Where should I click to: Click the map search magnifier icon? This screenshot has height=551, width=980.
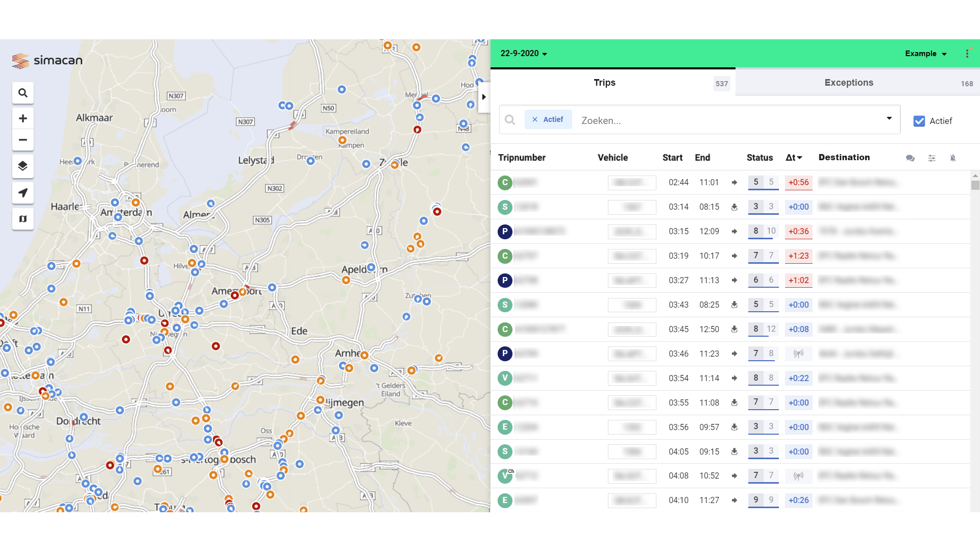[x=22, y=93]
